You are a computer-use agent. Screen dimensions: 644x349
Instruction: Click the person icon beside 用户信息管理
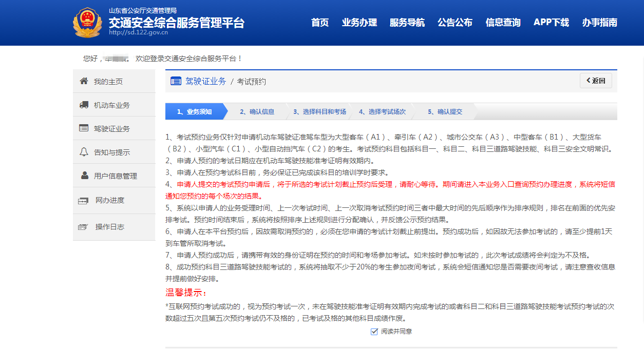tap(84, 176)
